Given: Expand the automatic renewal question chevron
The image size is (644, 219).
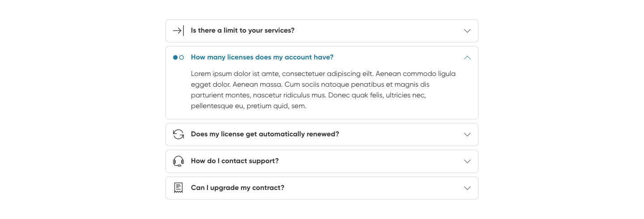Looking at the screenshot, I should [x=467, y=135].
